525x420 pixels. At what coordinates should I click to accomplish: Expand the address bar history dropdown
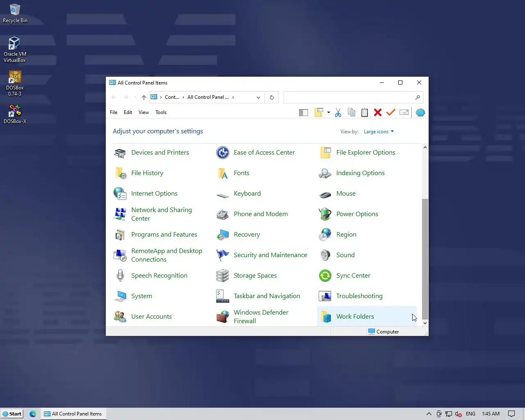tap(258, 98)
